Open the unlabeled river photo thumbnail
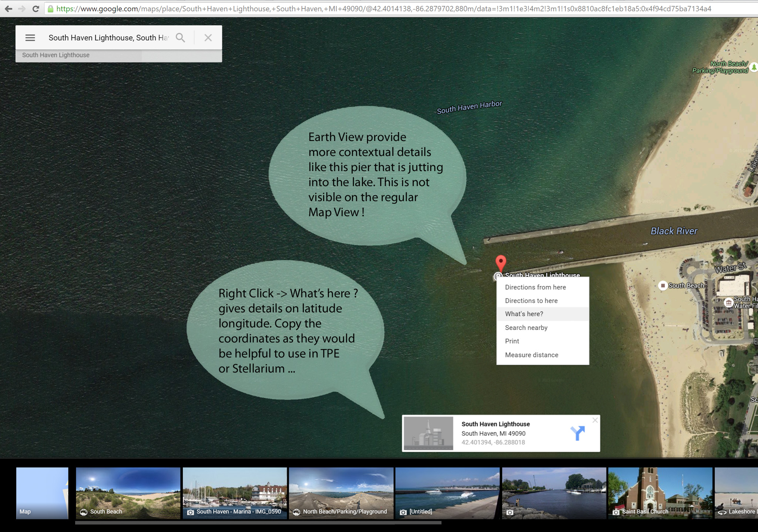This screenshot has width=758, height=532. (x=554, y=493)
